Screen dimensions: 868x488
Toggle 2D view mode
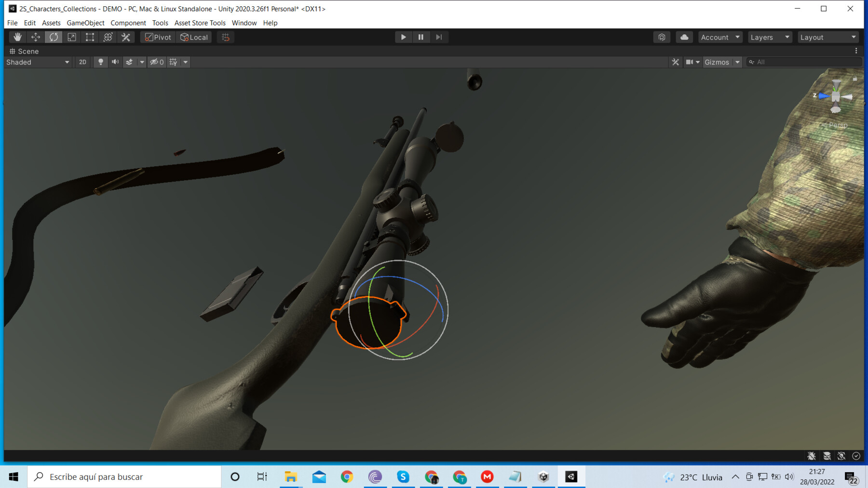pyautogui.click(x=82, y=62)
